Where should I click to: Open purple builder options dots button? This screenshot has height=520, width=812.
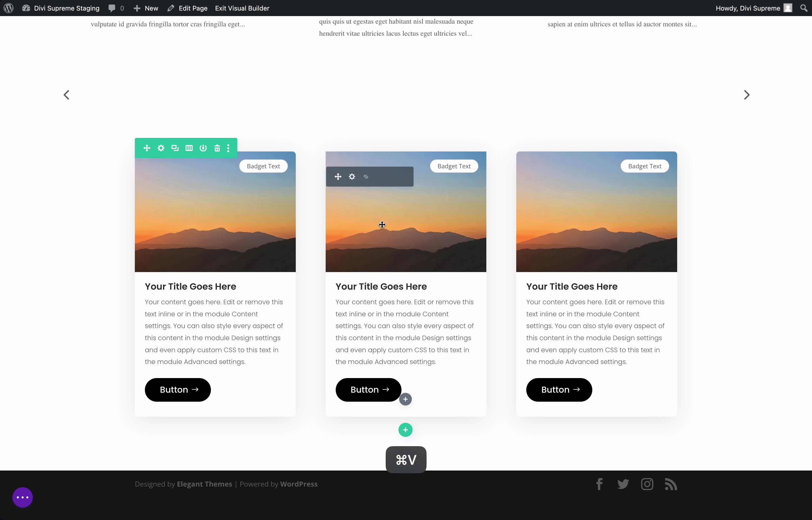(23, 497)
